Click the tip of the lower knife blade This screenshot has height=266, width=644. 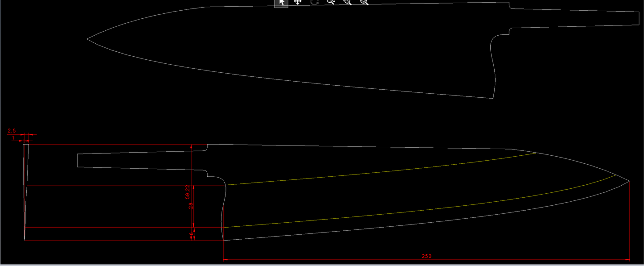point(629,181)
